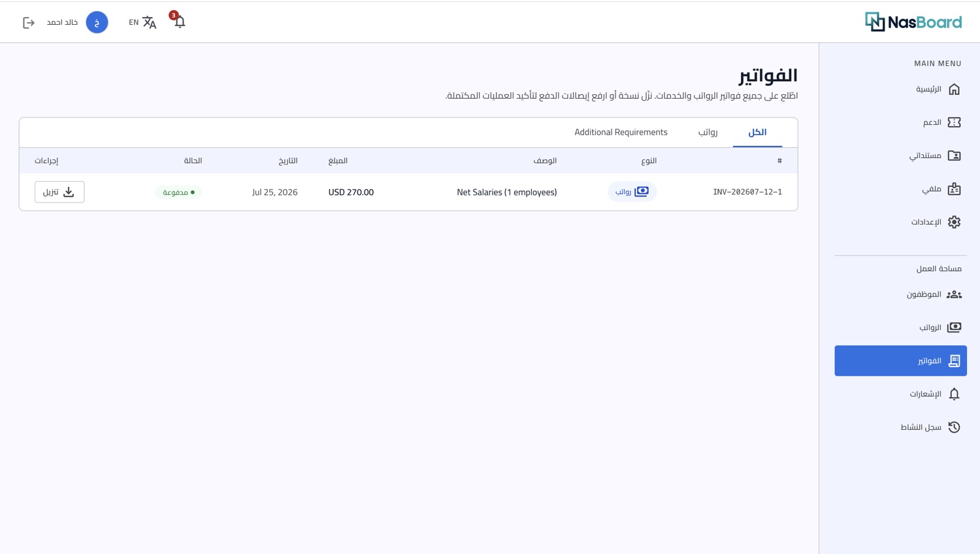
Task: Click amount USD 270.00
Action: [351, 192]
